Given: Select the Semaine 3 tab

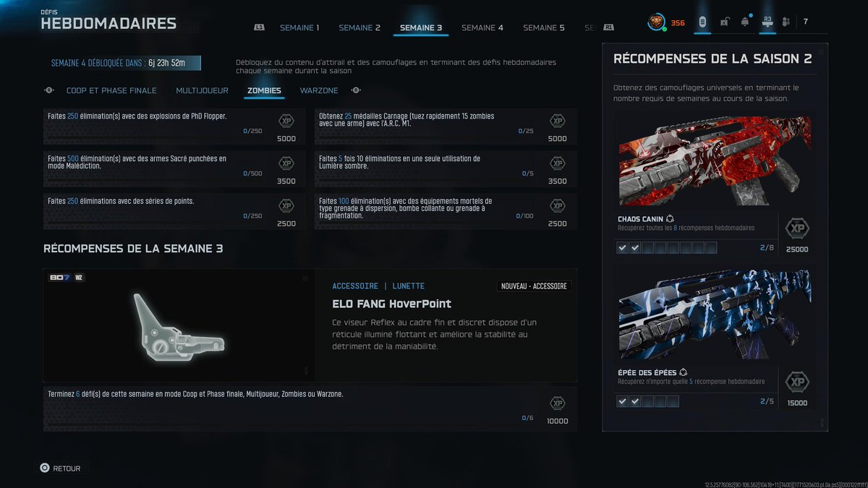Looking at the screenshot, I should 421,27.
